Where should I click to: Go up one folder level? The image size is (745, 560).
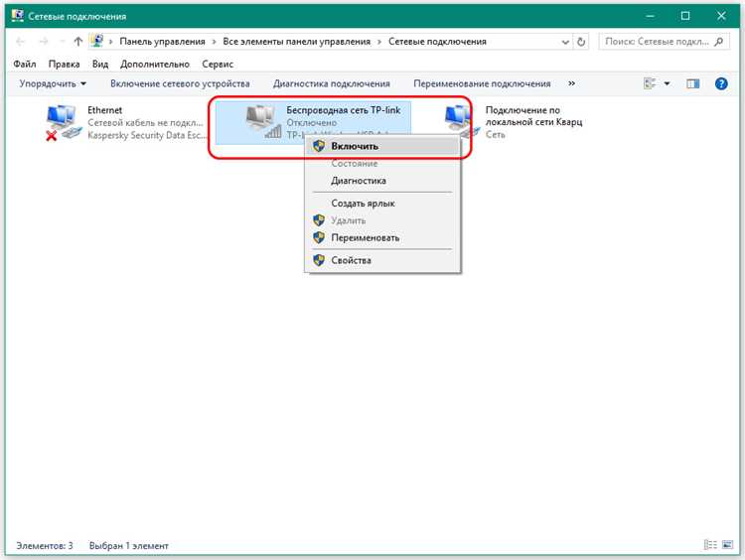pos(78,42)
